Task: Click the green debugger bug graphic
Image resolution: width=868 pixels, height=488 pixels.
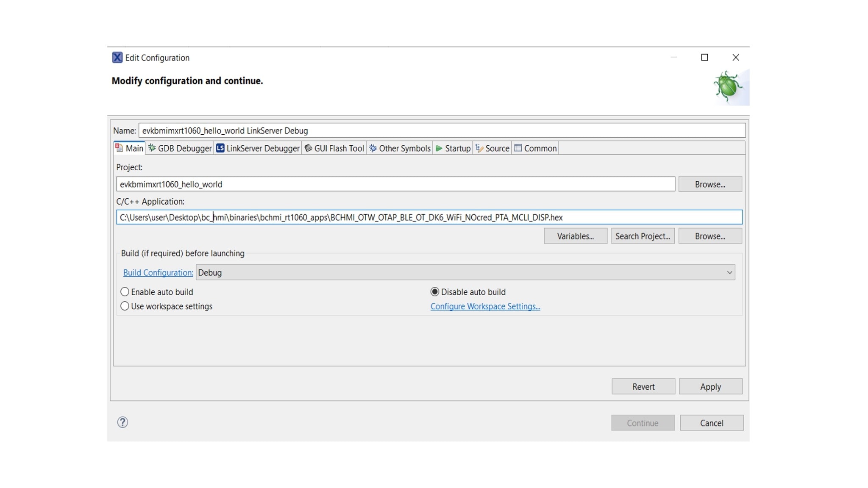Action: pyautogui.click(x=728, y=86)
